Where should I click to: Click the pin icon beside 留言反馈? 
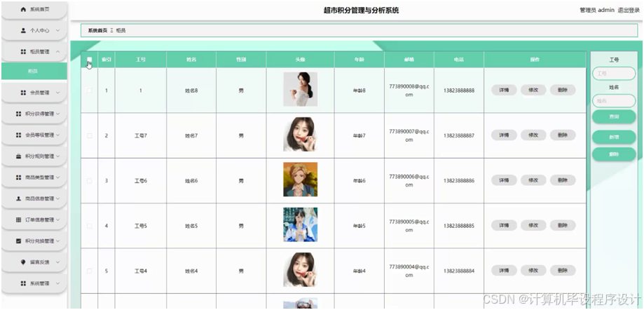pos(23,262)
